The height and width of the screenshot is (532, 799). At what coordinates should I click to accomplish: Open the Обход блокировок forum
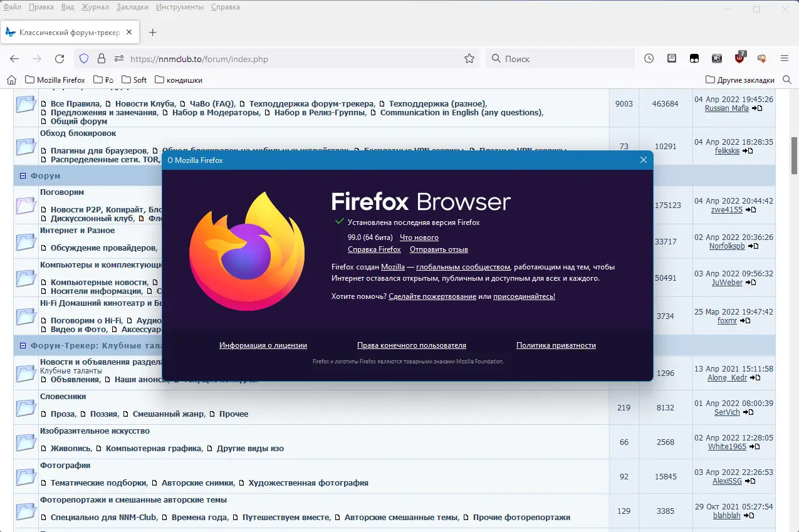78,133
